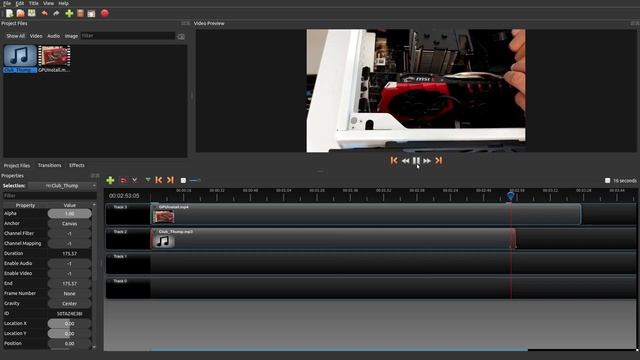Viewport: 640px width, 360px height.
Task: Filter project files by Video
Action: click(36, 36)
